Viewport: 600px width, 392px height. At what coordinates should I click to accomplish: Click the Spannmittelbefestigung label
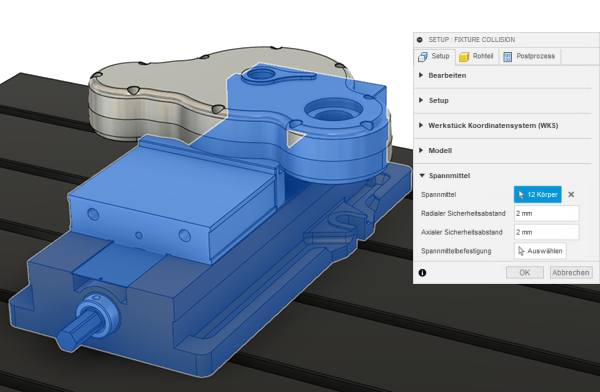(x=456, y=251)
